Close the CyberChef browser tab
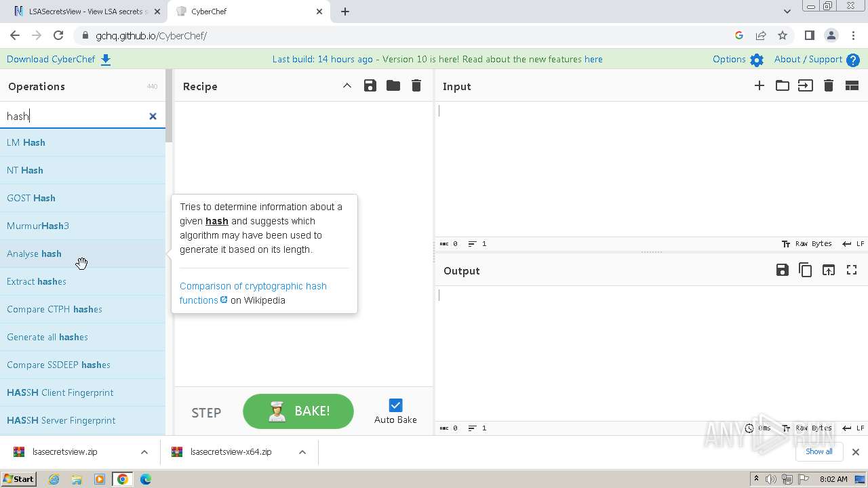The height and width of the screenshot is (488, 868). coord(320,12)
